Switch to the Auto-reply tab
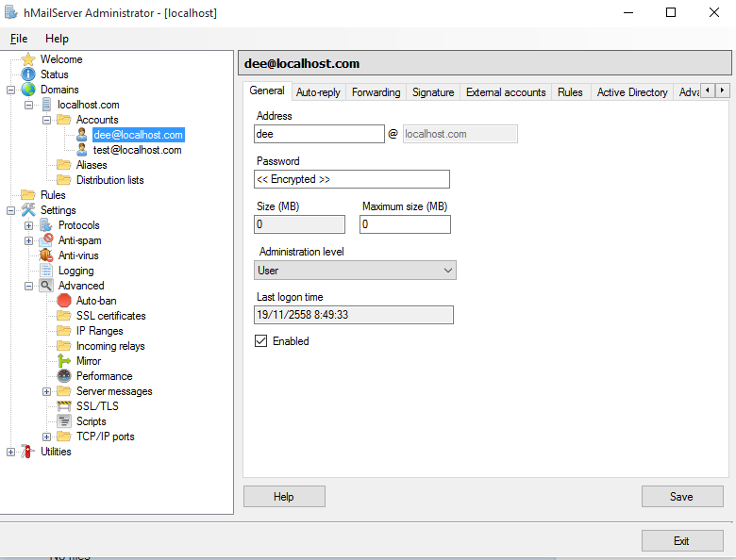736x560 pixels. (318, 92)
